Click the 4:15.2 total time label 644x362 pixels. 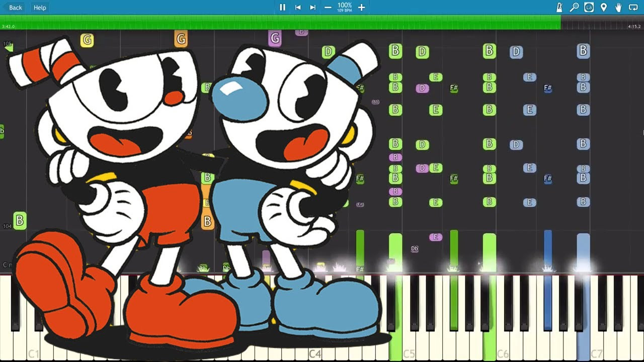click(x=634, y=27)
